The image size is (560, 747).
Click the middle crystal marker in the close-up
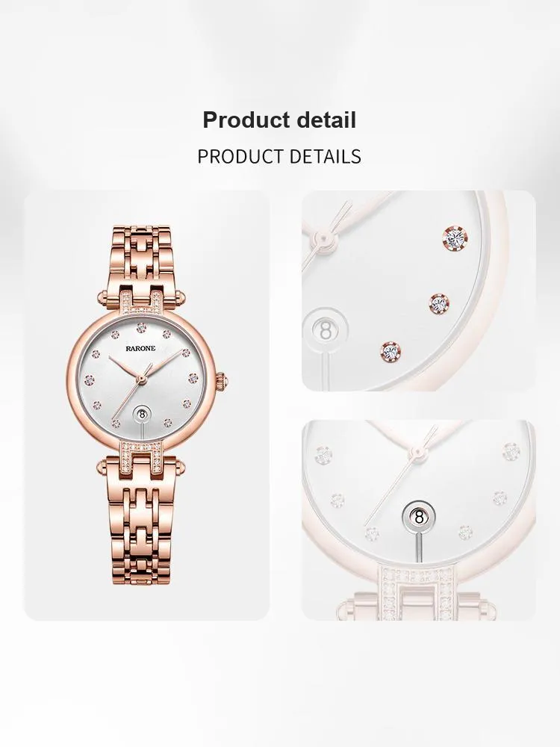point(438,304)
